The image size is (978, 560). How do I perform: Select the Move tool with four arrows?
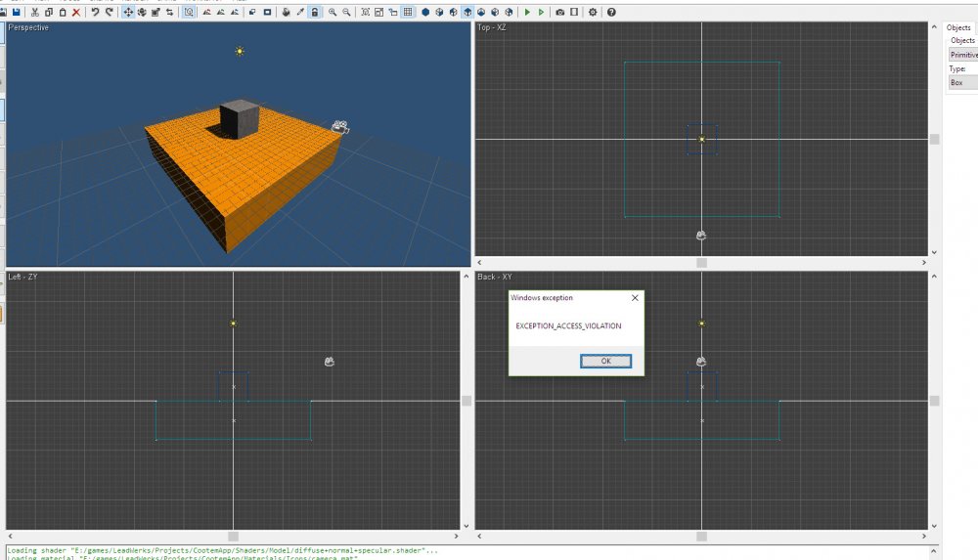point(128,12)
